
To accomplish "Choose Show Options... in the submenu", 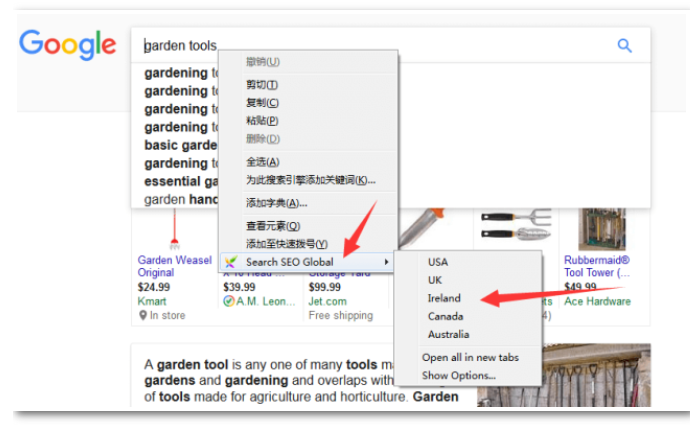I will pos(459,376).
